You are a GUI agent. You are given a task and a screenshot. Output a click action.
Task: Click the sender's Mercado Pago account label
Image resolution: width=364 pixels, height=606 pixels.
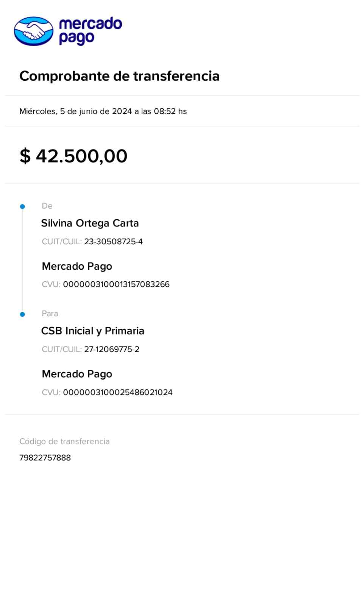pyautogui.click(x=77, y=266)
